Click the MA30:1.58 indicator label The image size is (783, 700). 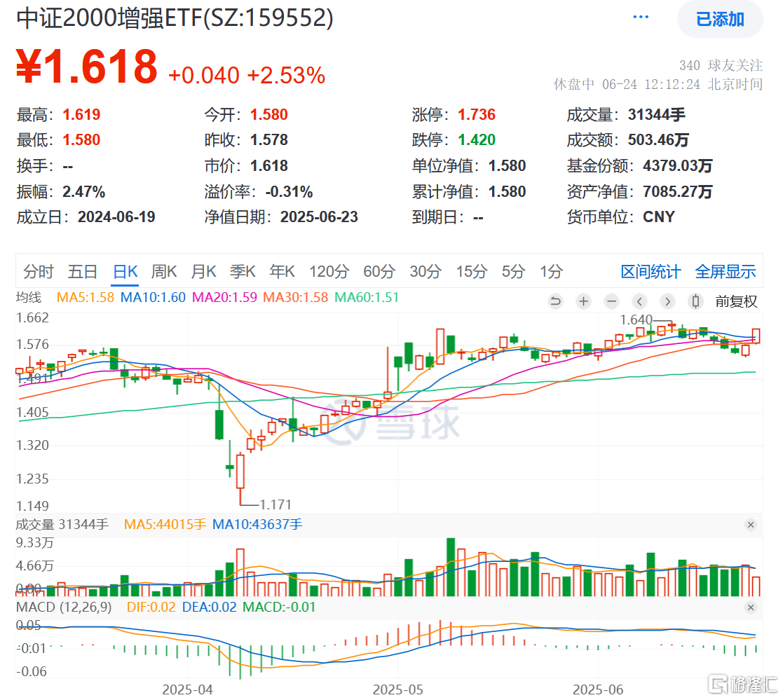point(296,298)
